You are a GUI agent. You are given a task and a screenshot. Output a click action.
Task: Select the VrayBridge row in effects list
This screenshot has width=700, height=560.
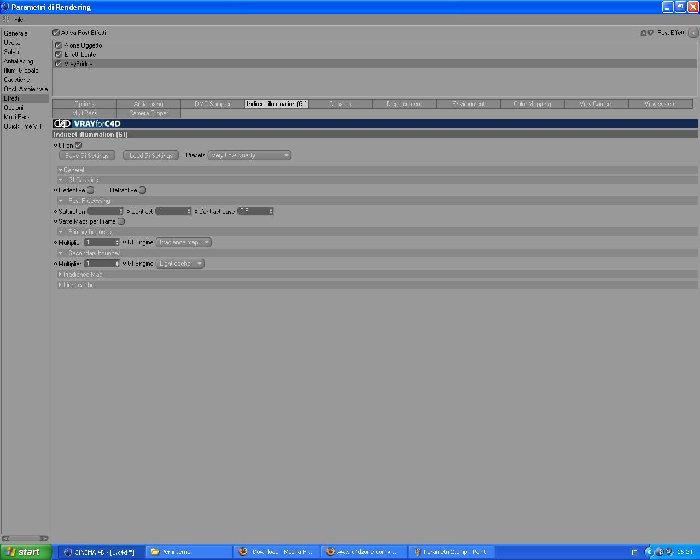[375, 64]
